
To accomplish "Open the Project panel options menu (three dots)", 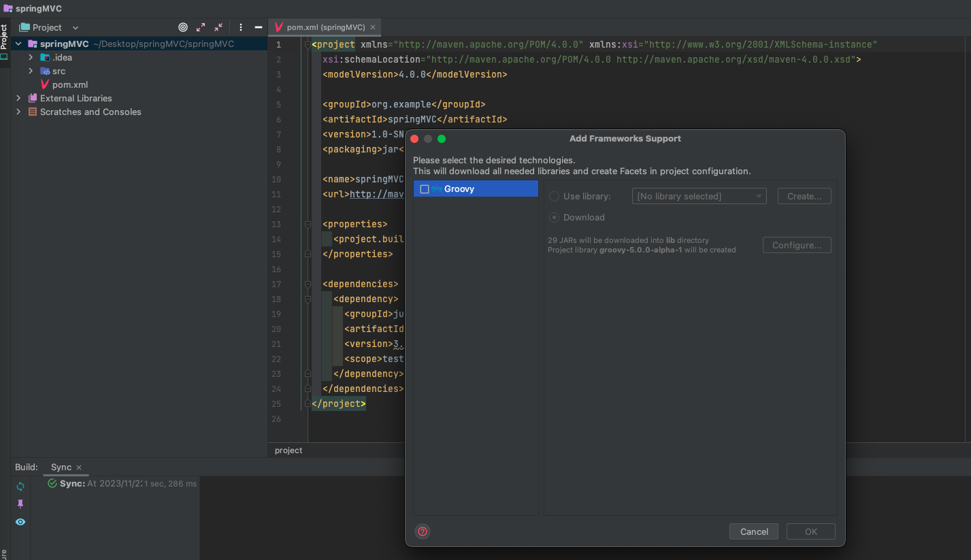I will (x=241, y=27).
